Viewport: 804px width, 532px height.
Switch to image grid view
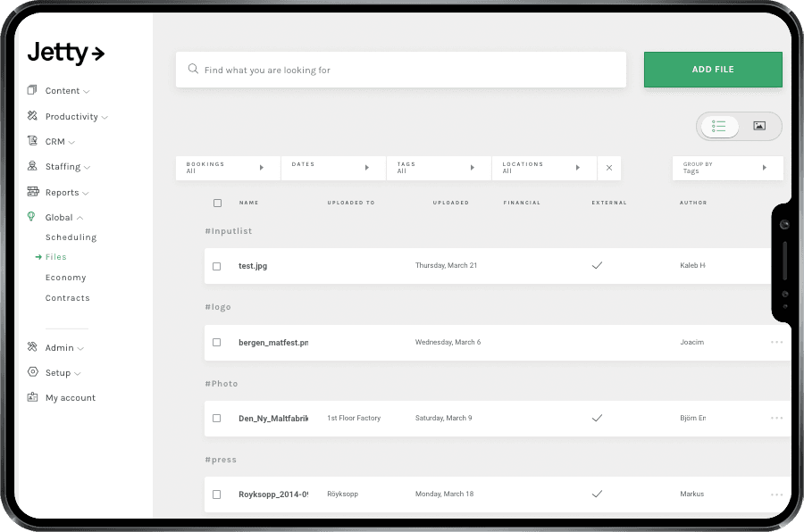tap(760, 126)
